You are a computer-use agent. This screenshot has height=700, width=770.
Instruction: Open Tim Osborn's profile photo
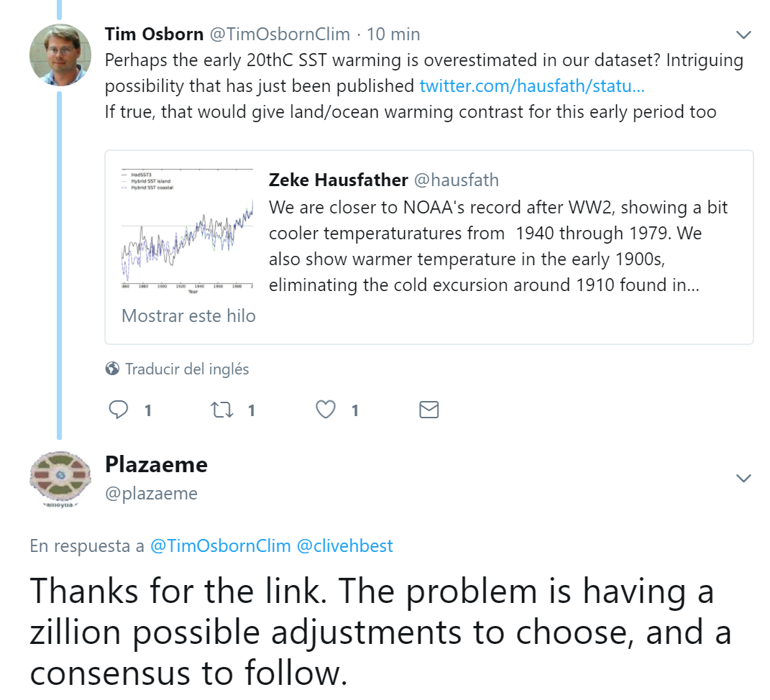60,55
